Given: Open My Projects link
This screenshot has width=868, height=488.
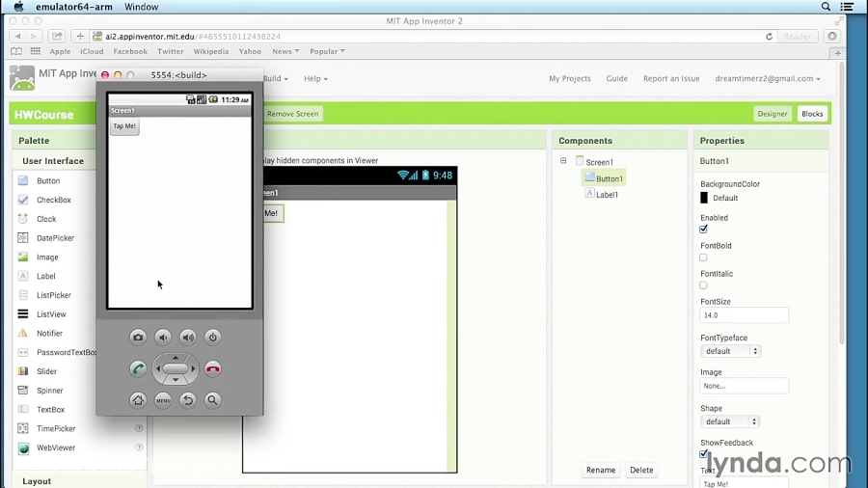Looking at the screenshot, I should 570,78.
